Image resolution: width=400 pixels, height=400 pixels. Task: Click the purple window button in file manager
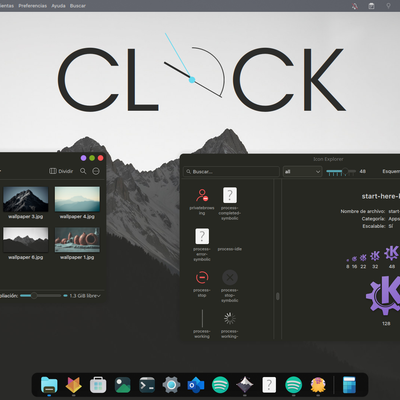[x=83, y=158]
